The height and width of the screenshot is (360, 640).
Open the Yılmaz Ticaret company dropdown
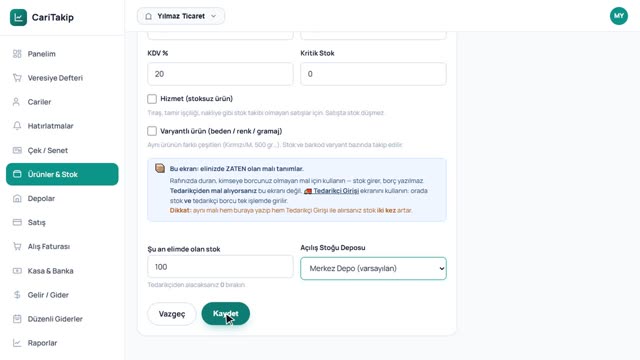pyautogui.click(x=181, y=16)
